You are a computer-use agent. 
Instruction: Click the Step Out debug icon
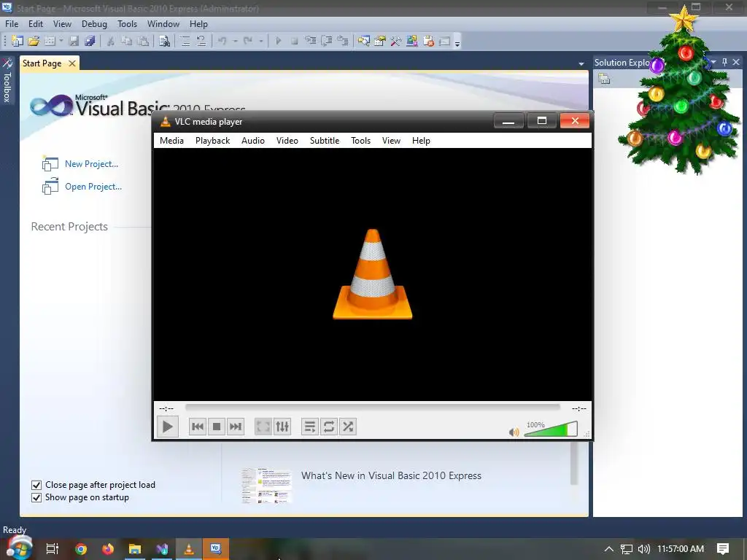coord(343,41)
